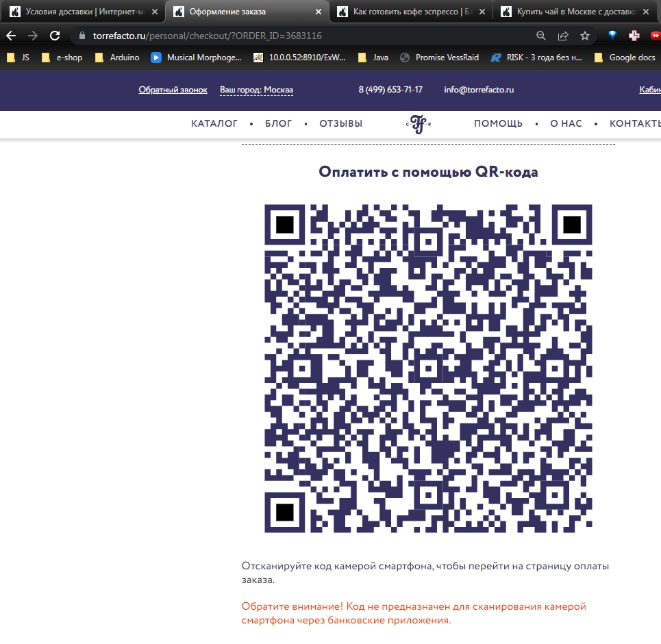Close the 'Оформление заказа' tab
Viewport: 661px width, 644px height.
tap(319, 12)
